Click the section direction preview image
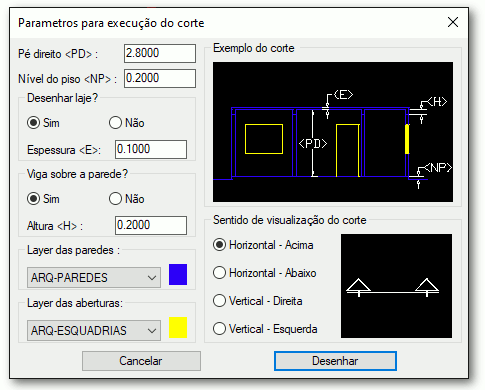Screen dimensions: 485x390 click(x=396, y=286)
